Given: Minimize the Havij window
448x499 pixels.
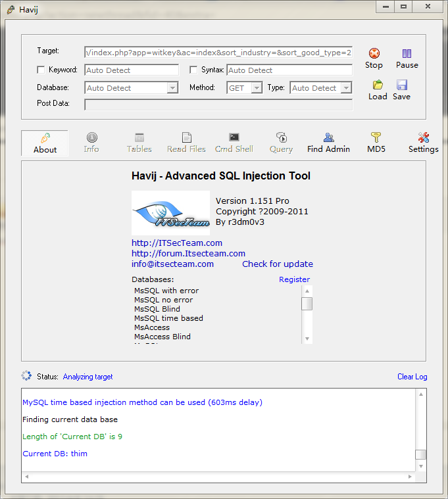Looking at the screenshot, I should pyautogui.click(x=386, y=7).
